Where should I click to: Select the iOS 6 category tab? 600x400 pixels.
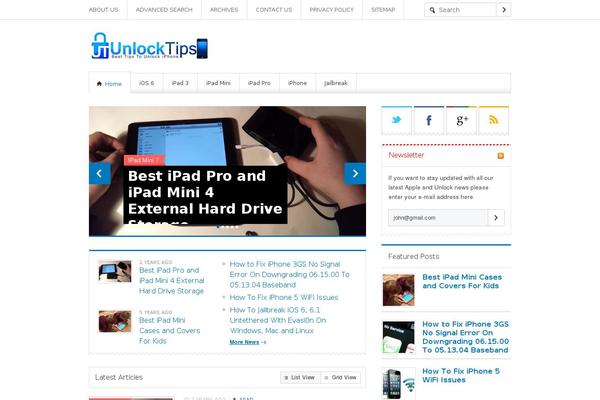147,83
